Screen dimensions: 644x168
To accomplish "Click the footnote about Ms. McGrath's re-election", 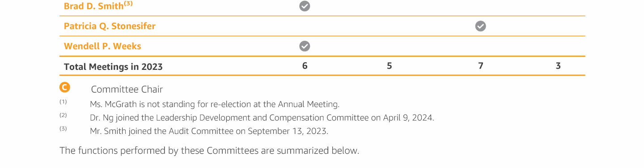I will click(215, 104).
